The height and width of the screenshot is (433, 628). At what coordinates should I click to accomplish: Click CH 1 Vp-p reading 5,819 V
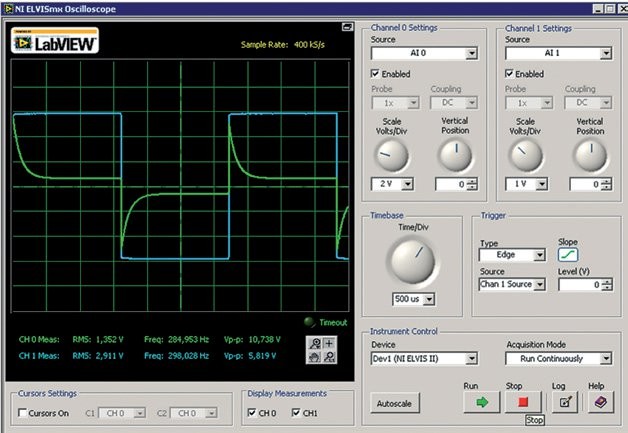[x=262, y=355]
